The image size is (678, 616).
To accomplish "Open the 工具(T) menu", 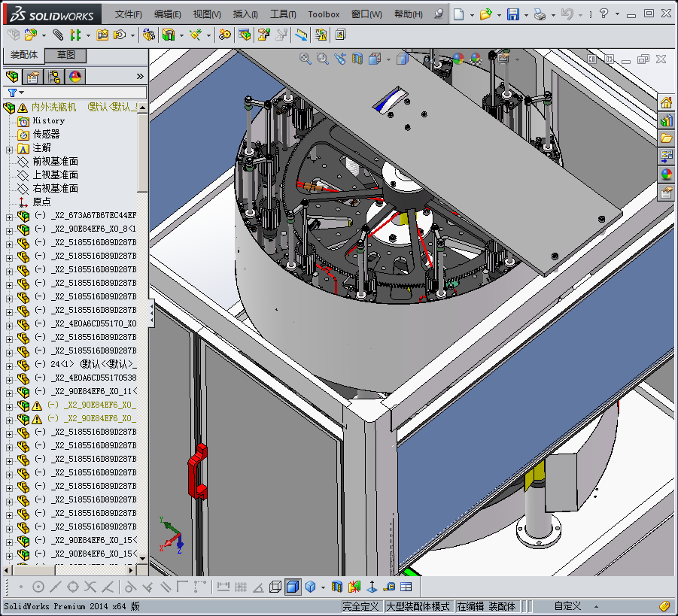I will (x=283, y=14).
